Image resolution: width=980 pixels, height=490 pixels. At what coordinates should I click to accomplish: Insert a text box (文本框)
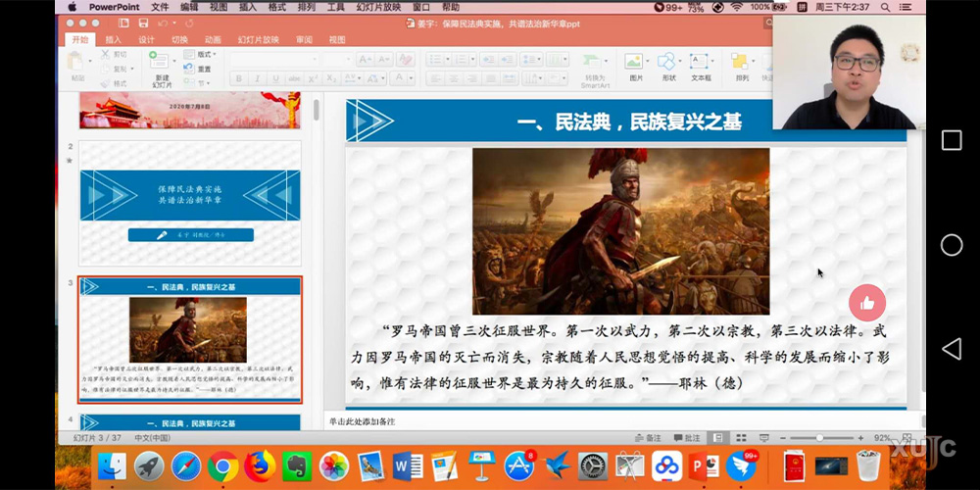tap(701, 62)
